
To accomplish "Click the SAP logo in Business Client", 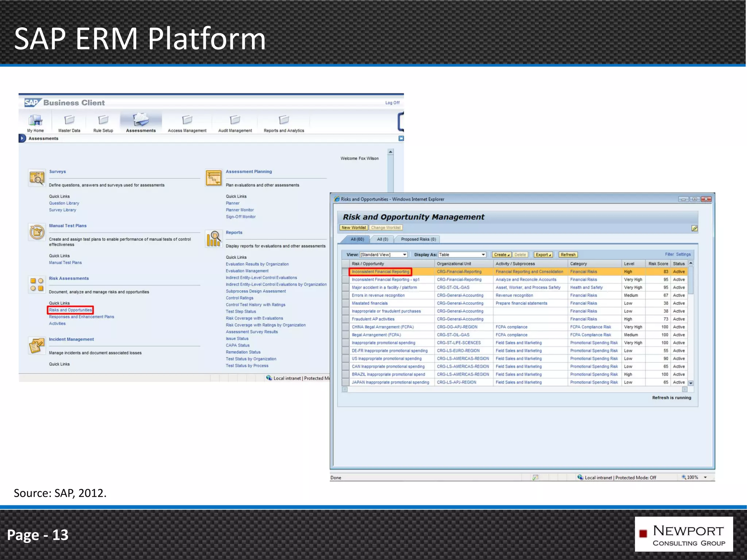I will (x=32, y=103).
